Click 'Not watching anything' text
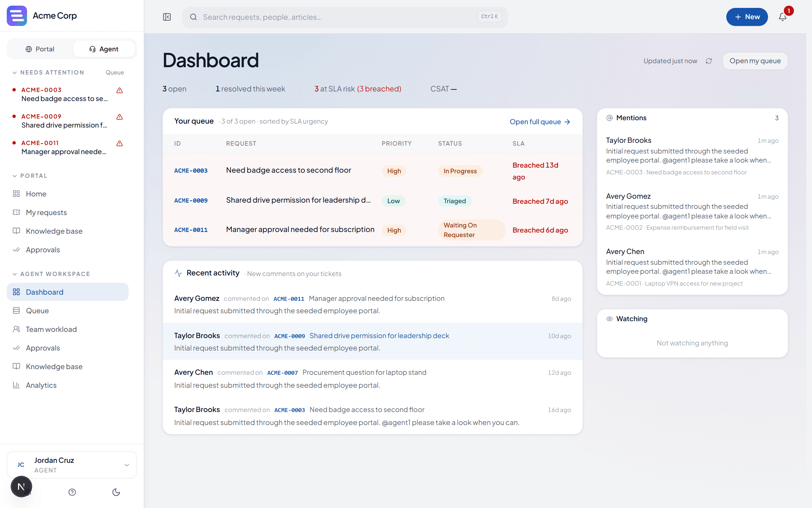812x508 pixels. point(692,343)
